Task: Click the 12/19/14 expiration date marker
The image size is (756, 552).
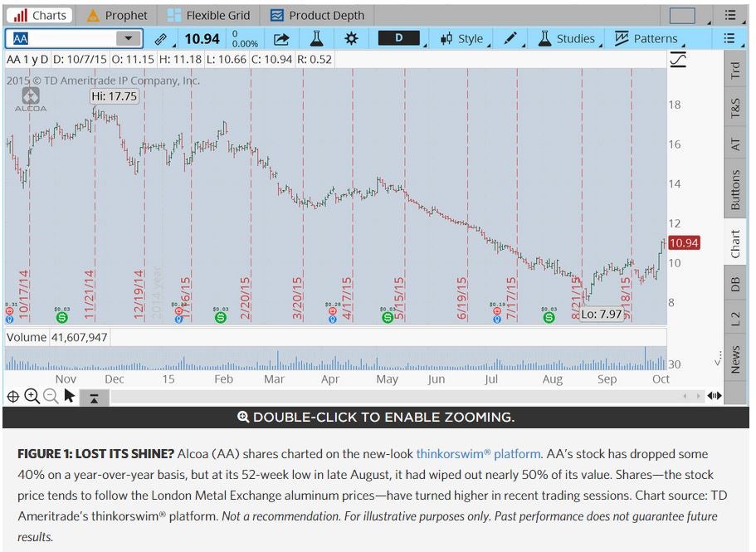Action: (x=139, y=294)
